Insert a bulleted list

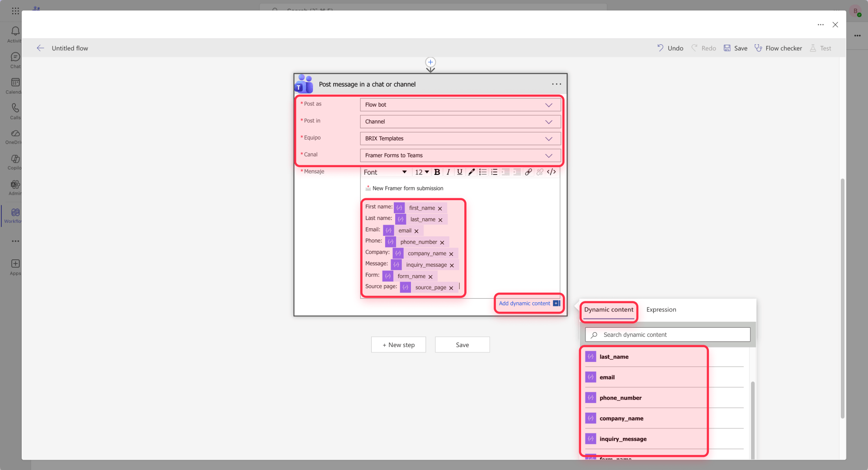coord(483,172)
